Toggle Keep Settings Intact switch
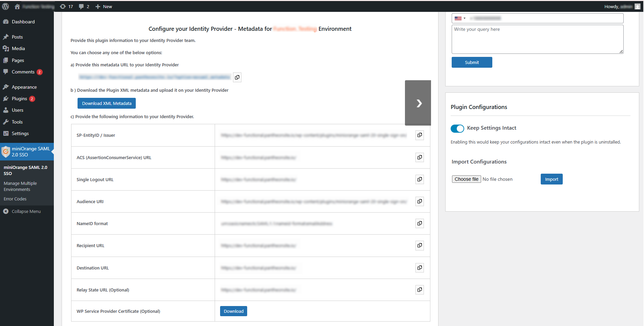Viewport: 644px width, 326px height. point(457,128)
